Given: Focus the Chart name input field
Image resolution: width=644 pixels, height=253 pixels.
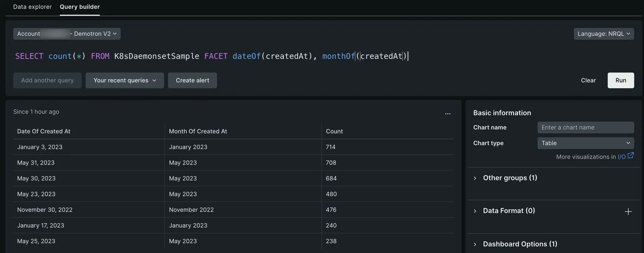Looking at the screenshot, I should tap(585, 127).
